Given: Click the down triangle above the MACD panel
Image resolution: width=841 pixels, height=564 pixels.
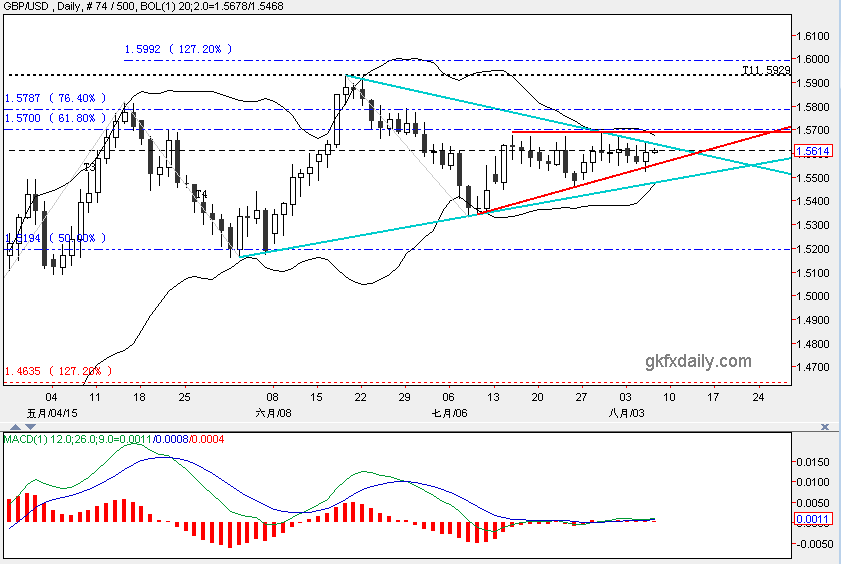Looking at the screenshot, I should tap(31, 427).
